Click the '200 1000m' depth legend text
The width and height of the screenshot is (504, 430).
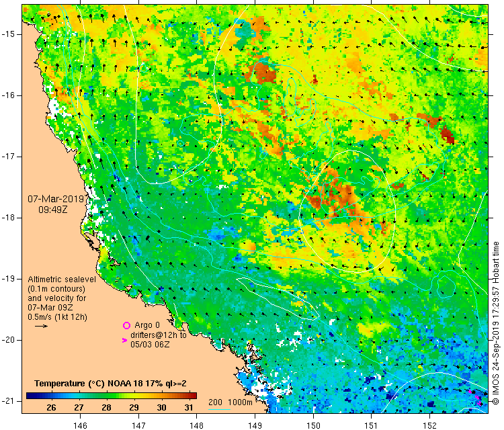[230, 402]
